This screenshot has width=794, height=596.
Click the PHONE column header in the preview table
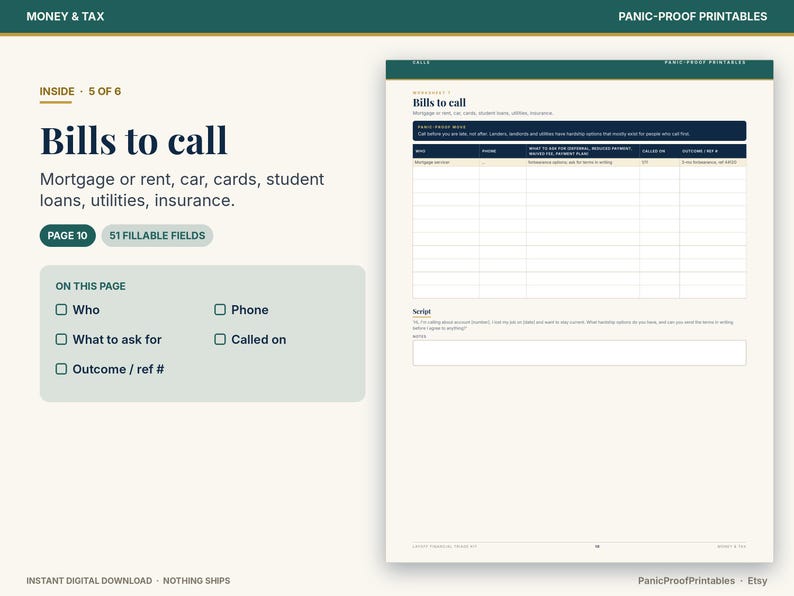click(x=503, y=151)
